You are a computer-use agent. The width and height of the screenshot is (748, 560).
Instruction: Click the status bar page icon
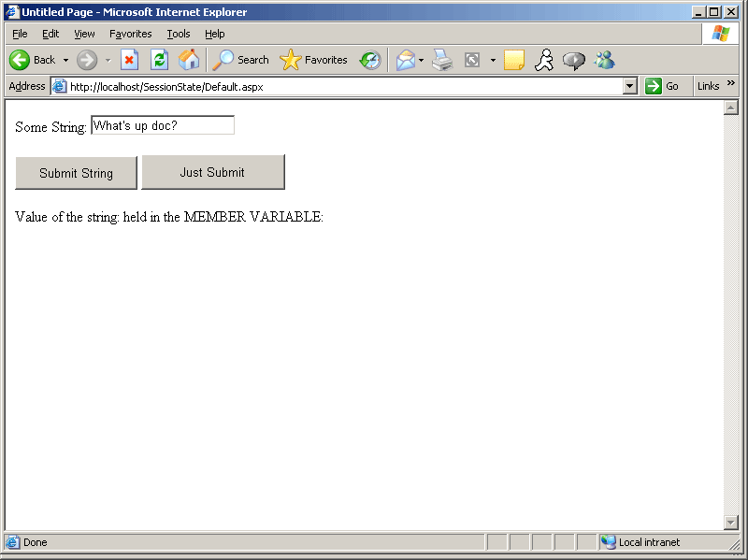[x=13, y=542]
